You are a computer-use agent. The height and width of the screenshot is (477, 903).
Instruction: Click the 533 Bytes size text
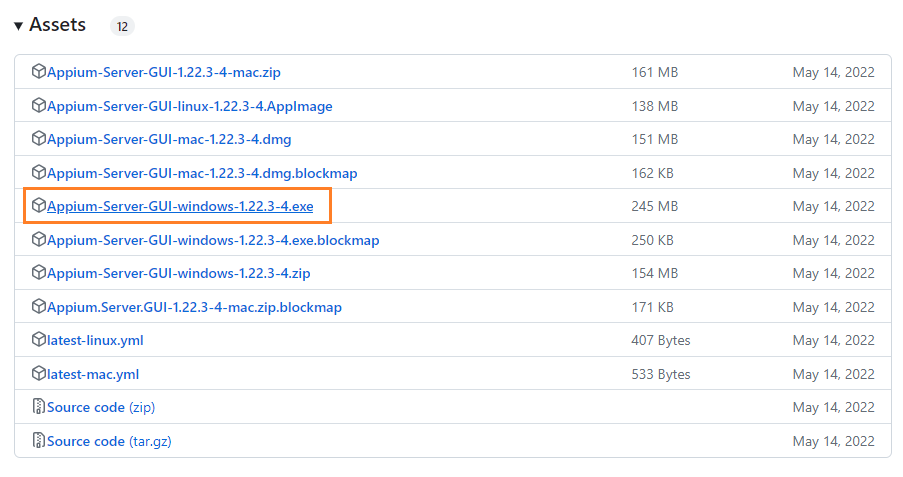pos(661,374)
